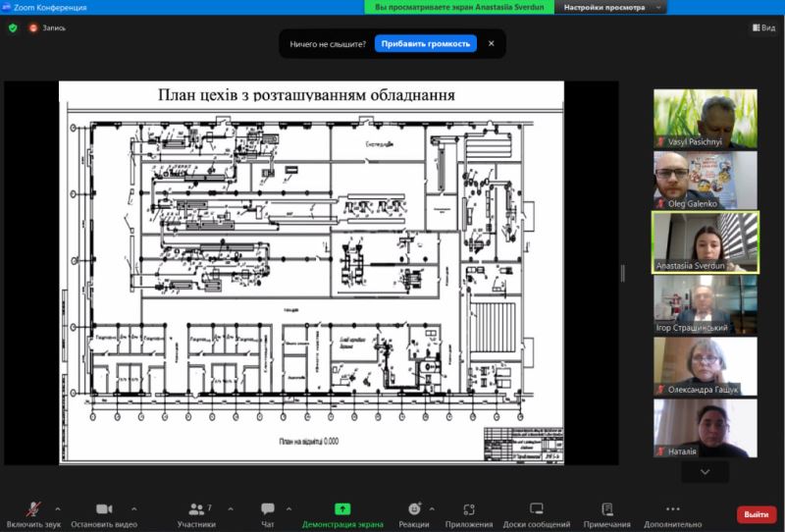
Task: Expand audio options arrow next to microphone
Action: (x=58, y=508)
